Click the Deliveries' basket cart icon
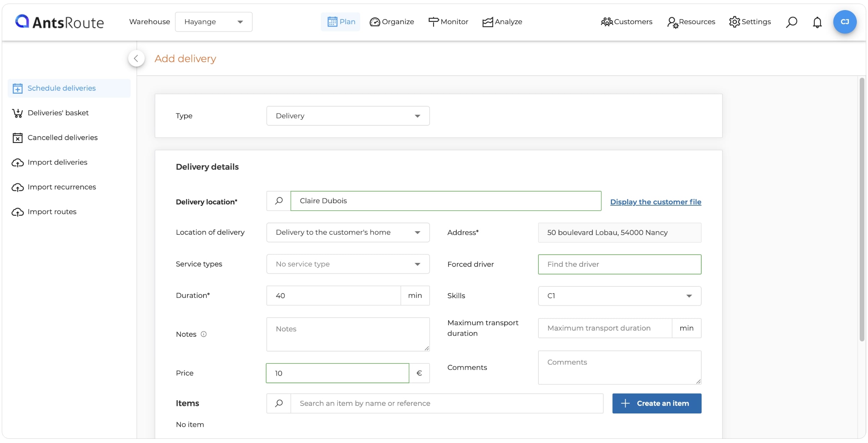The width and height of the screenshot is (868, 443). click(18, 113)
